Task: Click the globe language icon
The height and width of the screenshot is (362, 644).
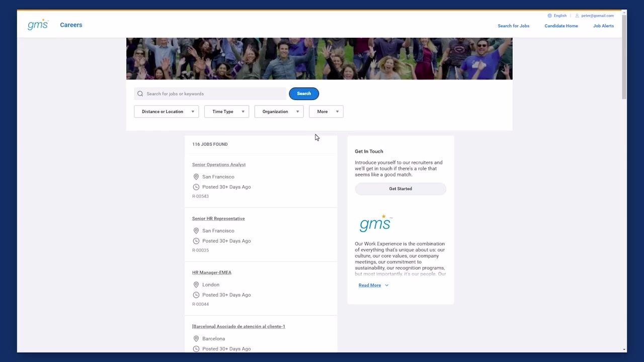Action: tap(550, 16)
